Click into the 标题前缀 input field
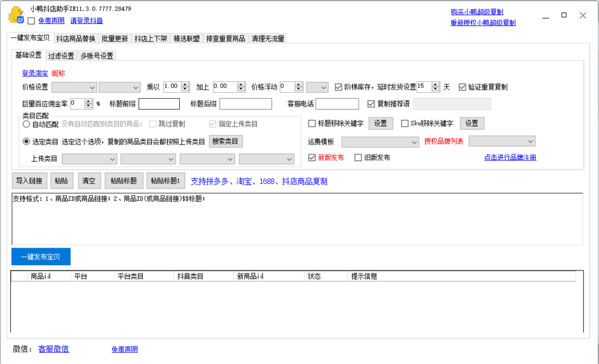 (159, 104)
